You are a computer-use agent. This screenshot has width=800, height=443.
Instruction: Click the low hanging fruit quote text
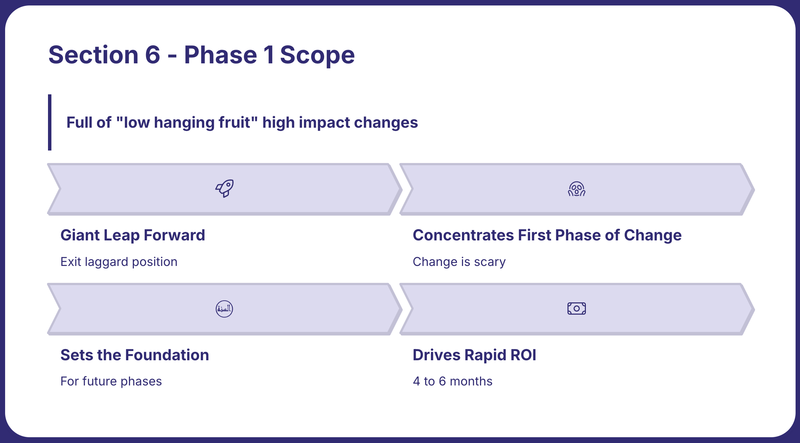[242, 122]
